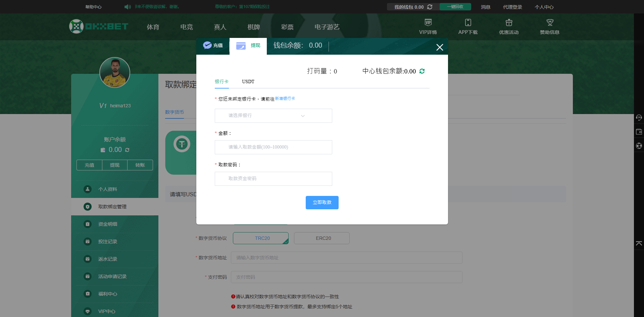This screenshot has width=644, height=317.
Task: Open APP下载 phone icon
Action: [468, 22]
